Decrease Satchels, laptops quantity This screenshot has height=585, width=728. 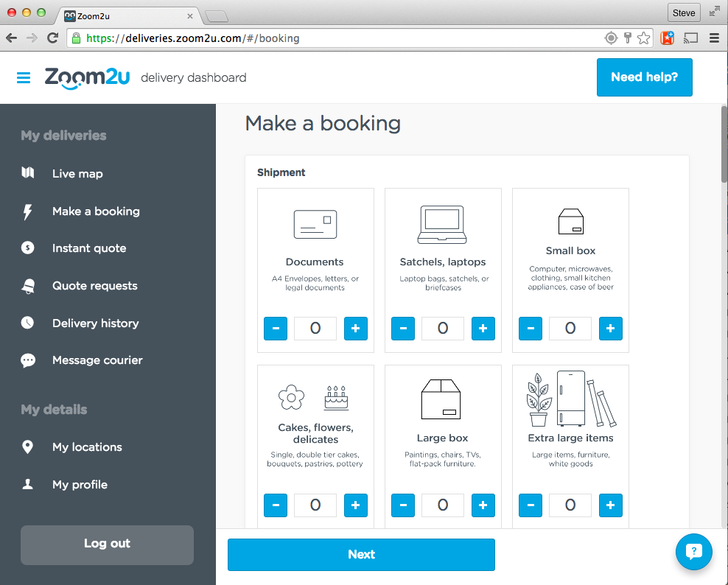pyautogui.click(x=403, y=329)
